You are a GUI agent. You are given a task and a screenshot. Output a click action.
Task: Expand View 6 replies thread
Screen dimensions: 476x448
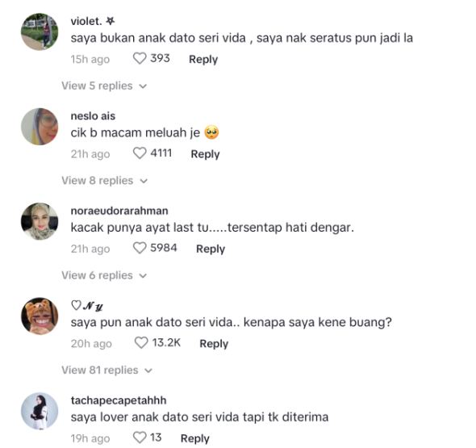(x=104, y=275)
